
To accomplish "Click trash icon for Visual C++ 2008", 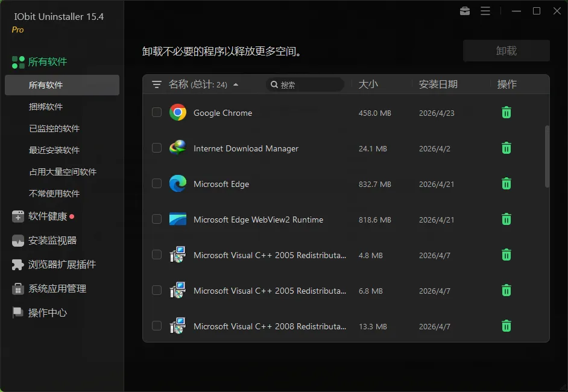I will [506, 326].
